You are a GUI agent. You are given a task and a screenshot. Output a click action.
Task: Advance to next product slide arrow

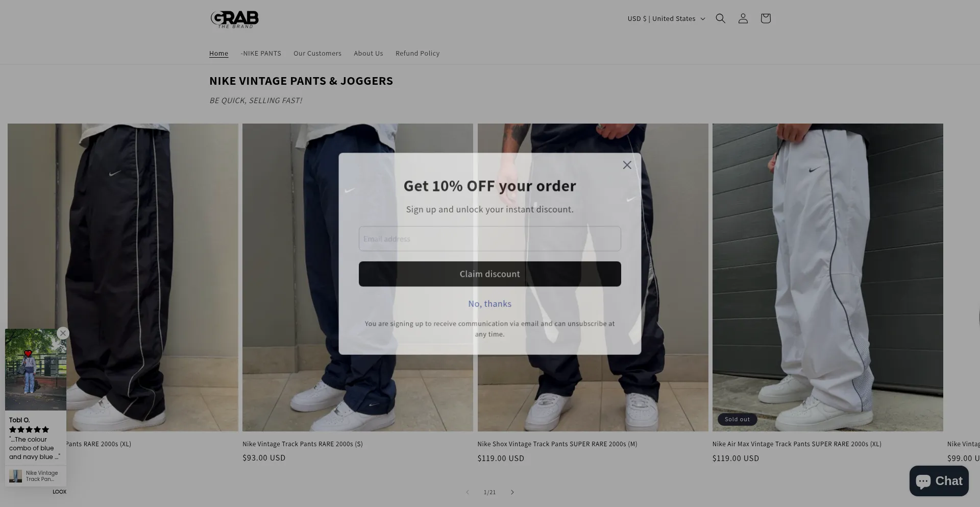(x=512, y=492)
